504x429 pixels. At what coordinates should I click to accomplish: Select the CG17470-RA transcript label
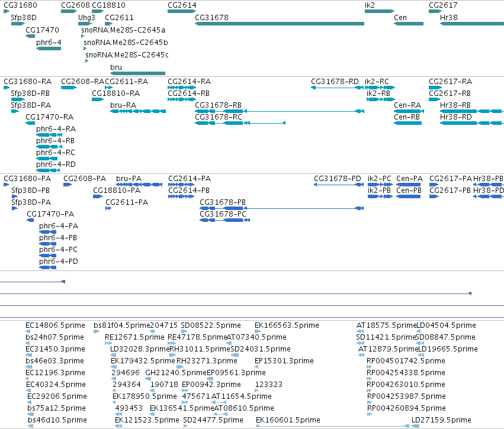click(50, 117)
